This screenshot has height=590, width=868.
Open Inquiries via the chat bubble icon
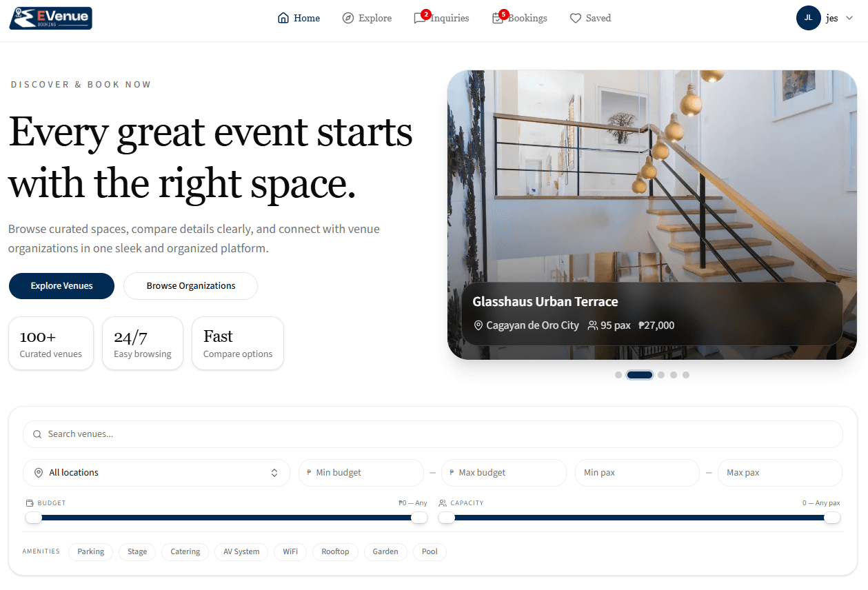419,19
